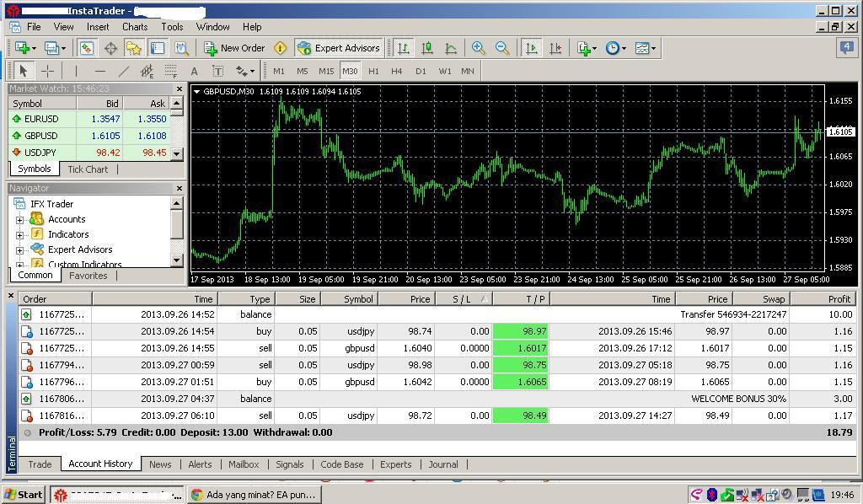Switch timeframe to H4
The height and width of the screenshot is (504, 863).
(397, 71)
